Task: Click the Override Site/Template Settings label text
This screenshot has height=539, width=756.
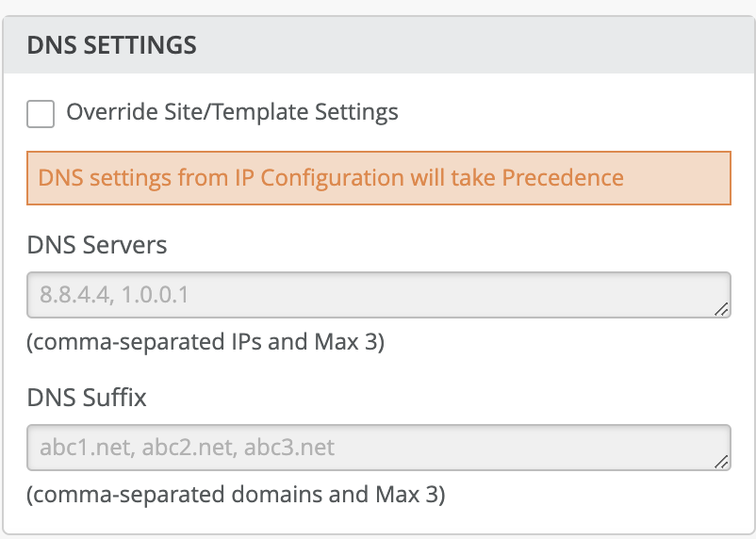Action: 232,113
